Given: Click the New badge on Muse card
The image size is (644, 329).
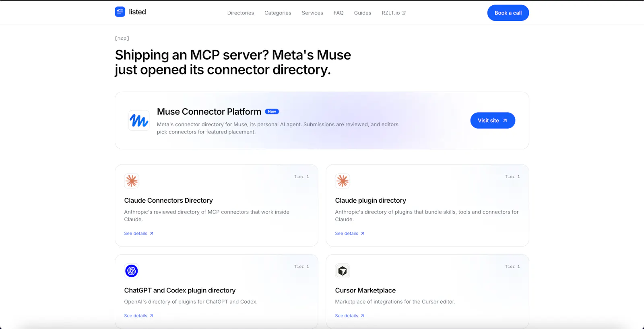Looking at the screenshot, I should click(272, 112).
